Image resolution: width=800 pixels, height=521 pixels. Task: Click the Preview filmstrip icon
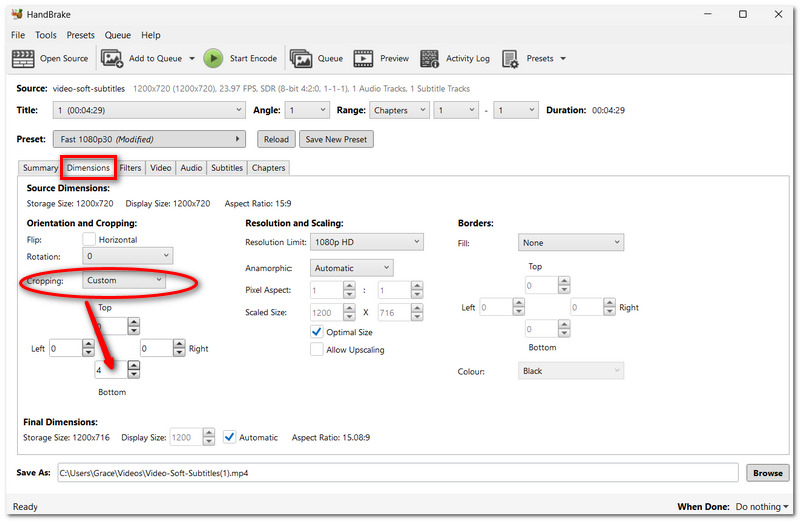pos(363,59)
